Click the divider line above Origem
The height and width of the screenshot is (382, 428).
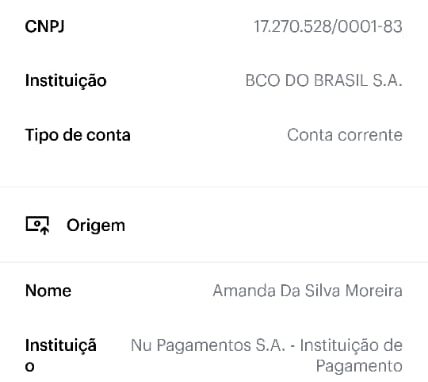tap(214, 187)
